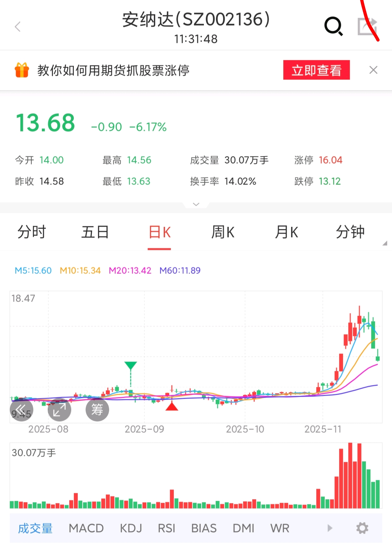Select the DMI indicator
This screenshot has height=555, width=392.
243,528
